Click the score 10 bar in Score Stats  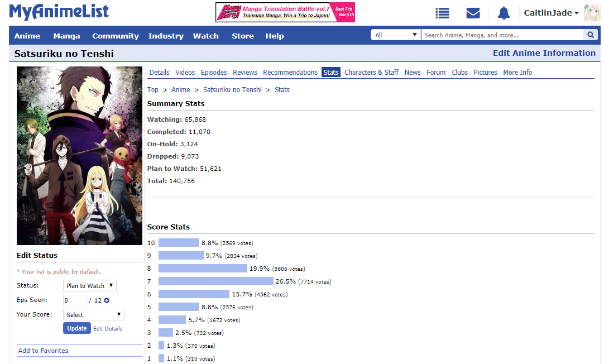pyautogui.click(x=179, y=243)
